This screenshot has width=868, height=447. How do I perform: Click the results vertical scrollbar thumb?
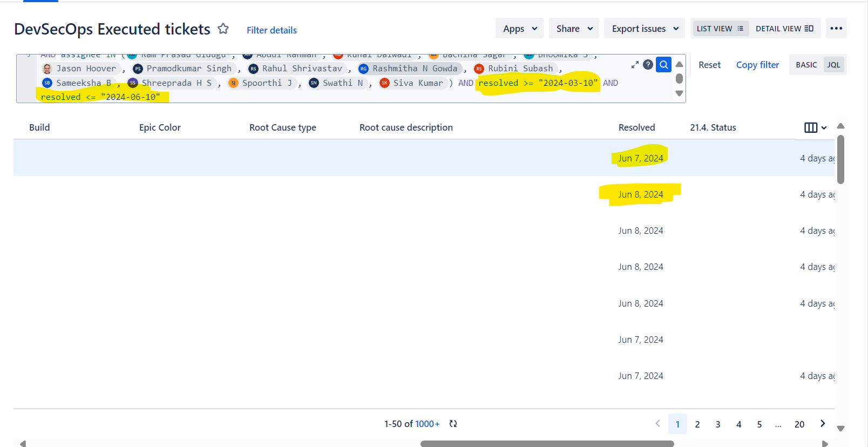[x=840, y=159]
